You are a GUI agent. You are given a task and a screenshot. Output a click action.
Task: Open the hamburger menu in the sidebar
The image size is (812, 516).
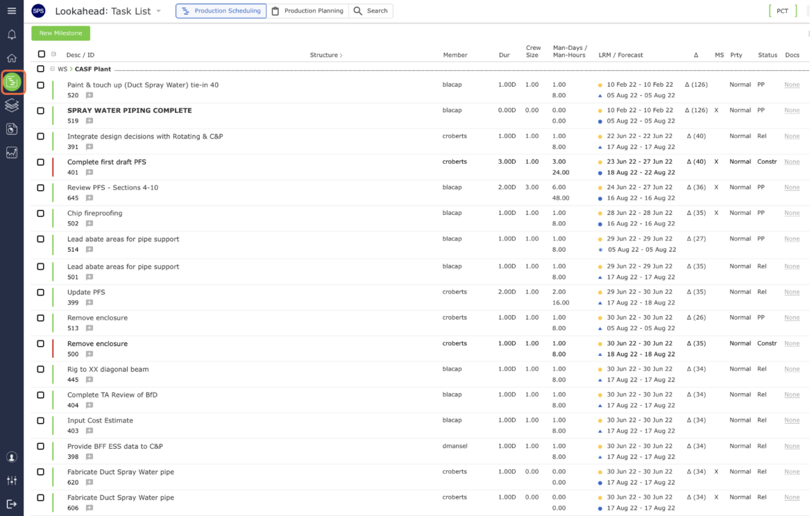11,11
